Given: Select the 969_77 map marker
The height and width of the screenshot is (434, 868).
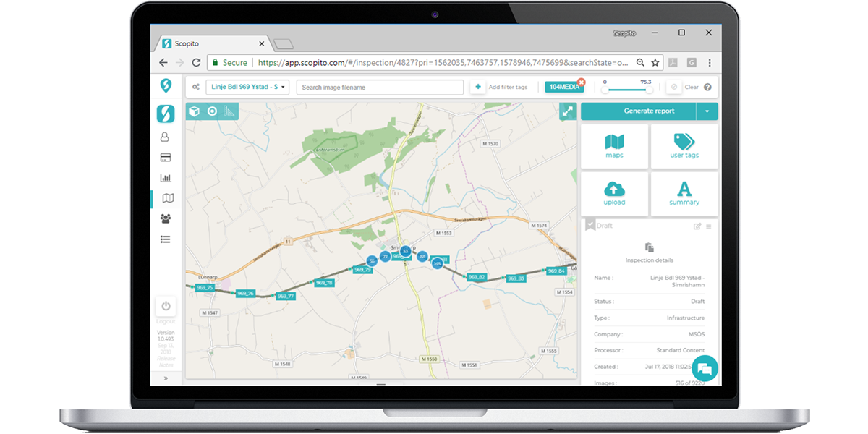Looking at the screenshot, I should pos(286,297).
